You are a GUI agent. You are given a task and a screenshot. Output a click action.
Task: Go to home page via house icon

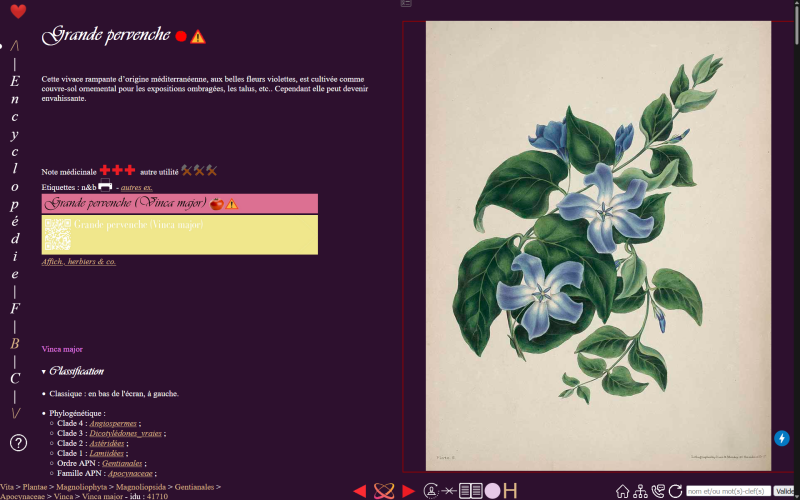point(622,491)
